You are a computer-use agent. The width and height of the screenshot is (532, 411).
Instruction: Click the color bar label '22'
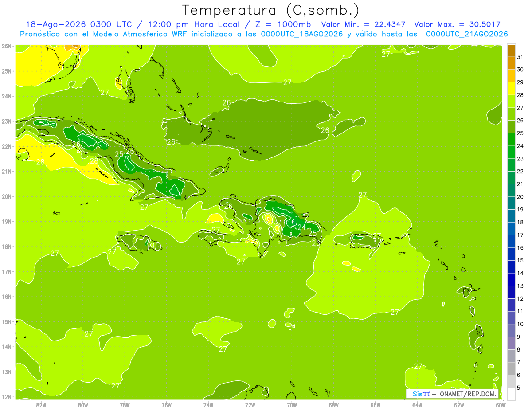click(520, 172)
